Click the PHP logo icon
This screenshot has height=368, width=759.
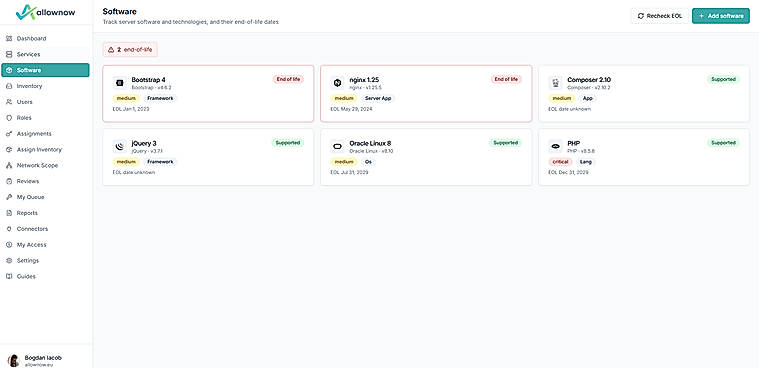[x=555, y=146]
